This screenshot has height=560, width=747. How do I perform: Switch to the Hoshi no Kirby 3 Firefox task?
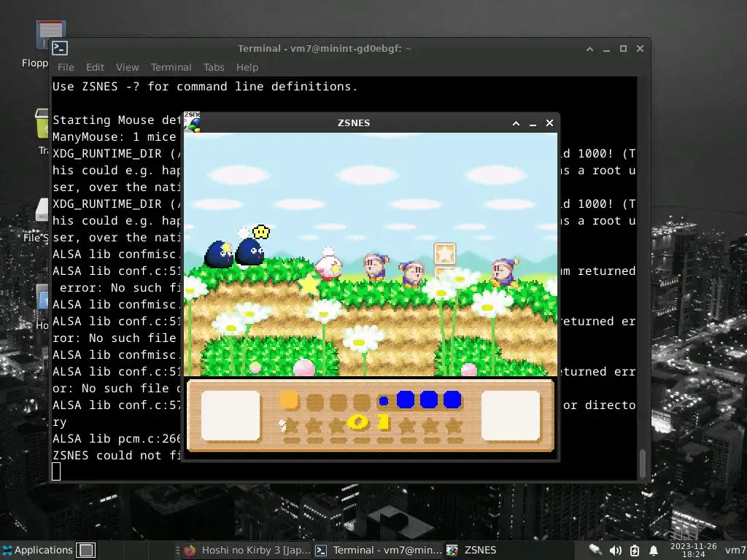pos(247,550)
